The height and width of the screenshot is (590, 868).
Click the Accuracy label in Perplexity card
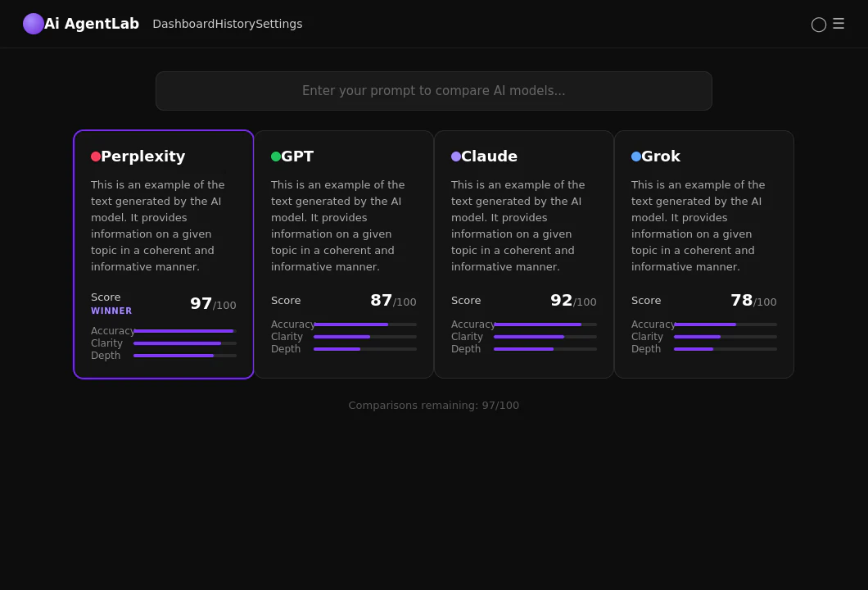coord(113,331)
